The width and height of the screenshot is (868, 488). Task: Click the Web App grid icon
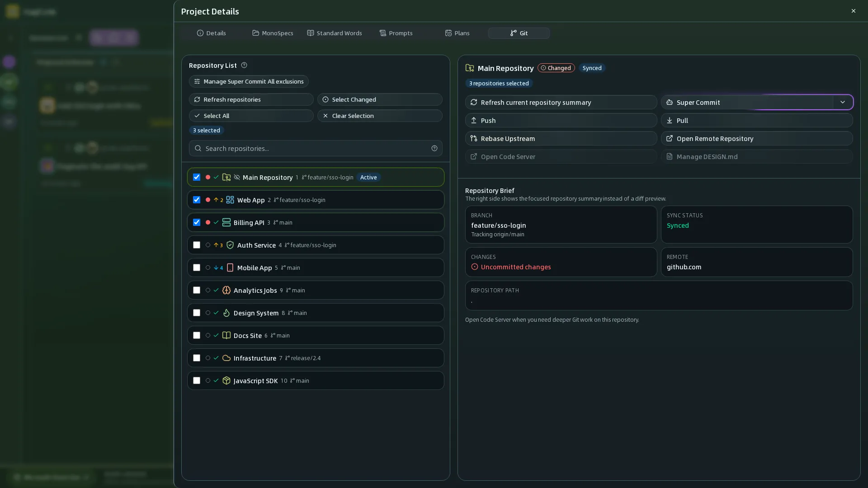pyautogui.click(x=230, y=200)
